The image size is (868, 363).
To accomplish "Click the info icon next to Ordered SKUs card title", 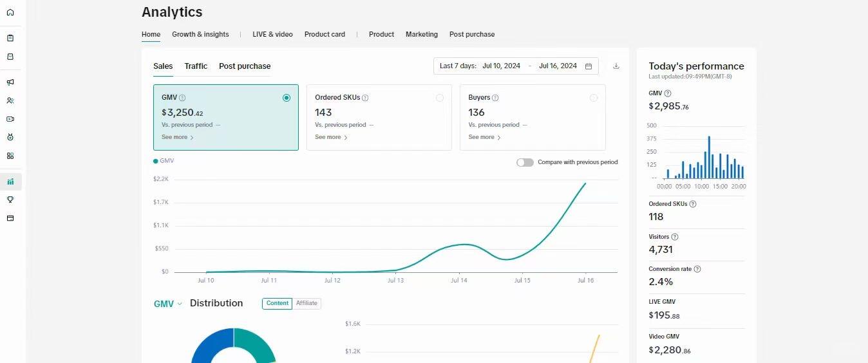I will click(x=365, y=98).
